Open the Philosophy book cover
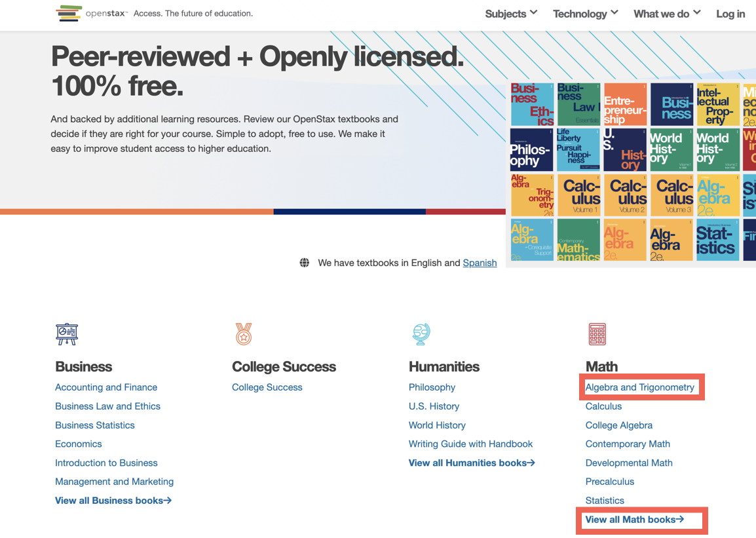The width and height of the screenshot is (756, 538). pyautogui.click(x=533, y=149)
